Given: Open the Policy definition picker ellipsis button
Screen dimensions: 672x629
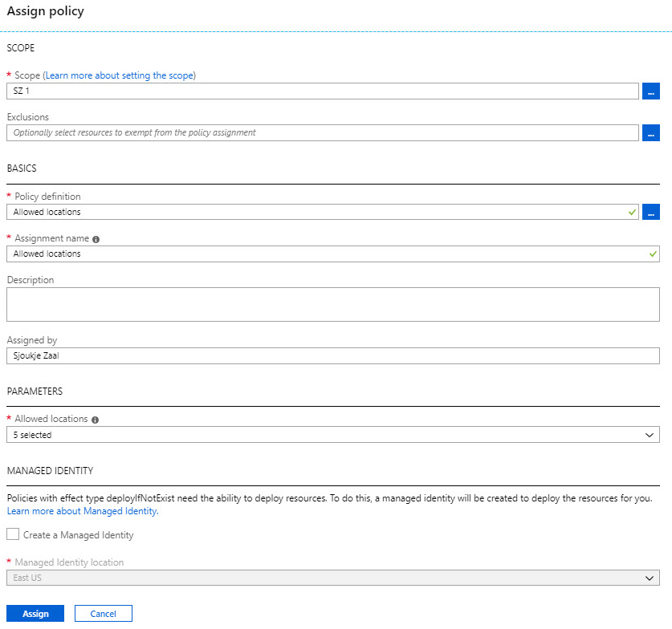Looking at the screenshot, I should coord(650,212).
